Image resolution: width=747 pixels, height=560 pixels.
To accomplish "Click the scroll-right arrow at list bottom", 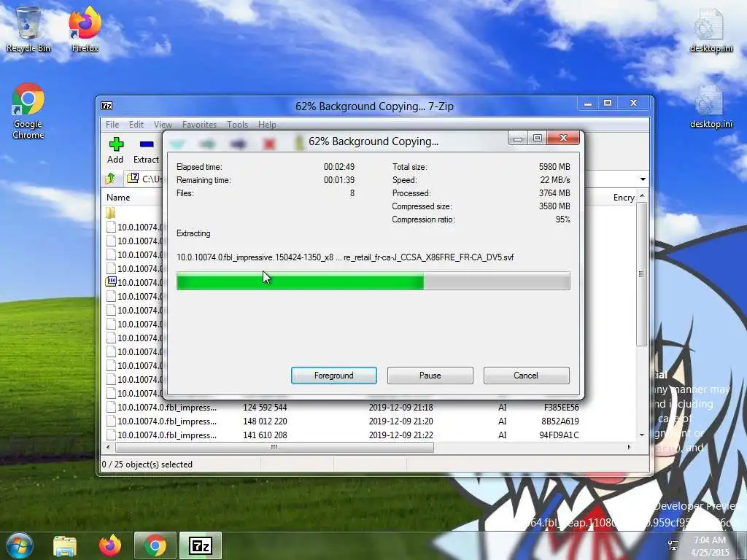I will tap(629, 447).
